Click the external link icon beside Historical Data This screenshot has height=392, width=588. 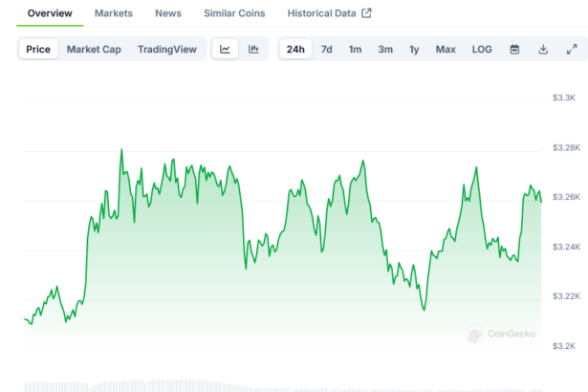(x=366, y=13)
